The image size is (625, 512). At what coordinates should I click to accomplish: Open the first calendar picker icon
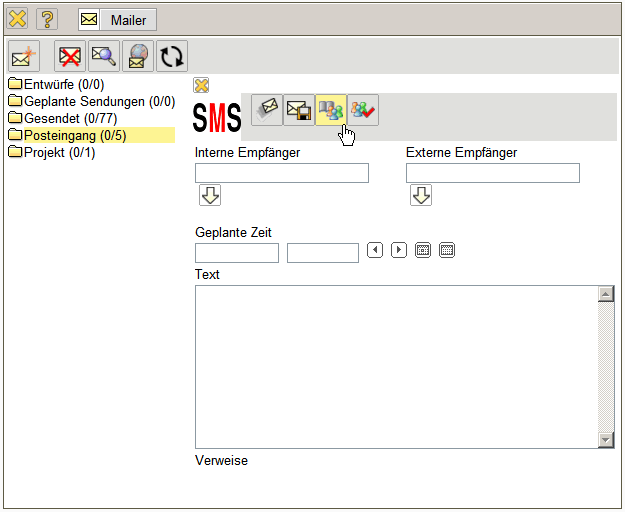click(423, 250)
